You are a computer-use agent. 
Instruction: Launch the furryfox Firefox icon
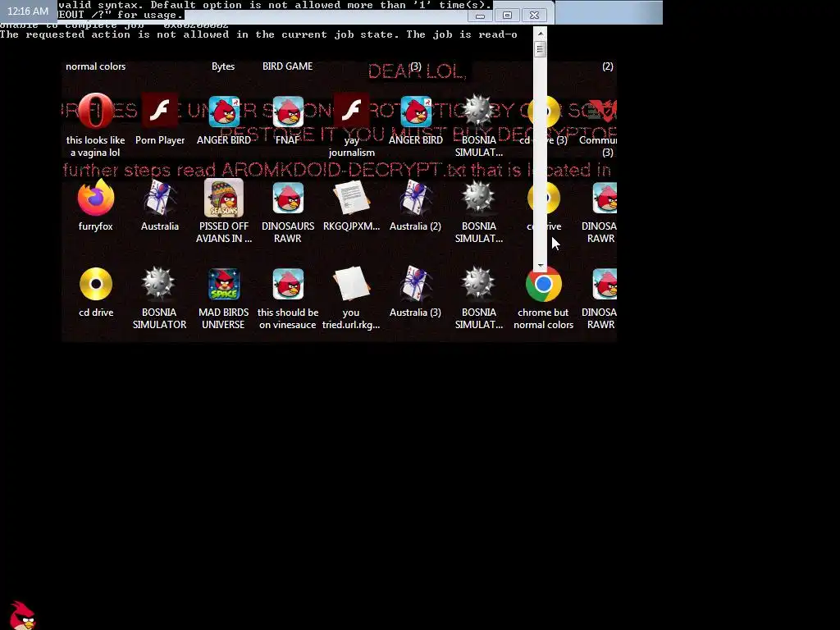pyautogui.click(x=95, y=198)
